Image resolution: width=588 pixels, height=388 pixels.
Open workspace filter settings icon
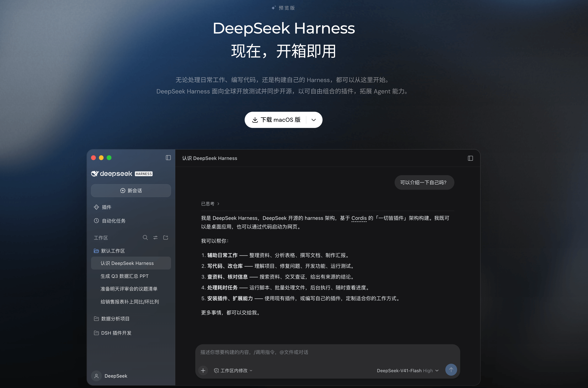tap(155, 238)
